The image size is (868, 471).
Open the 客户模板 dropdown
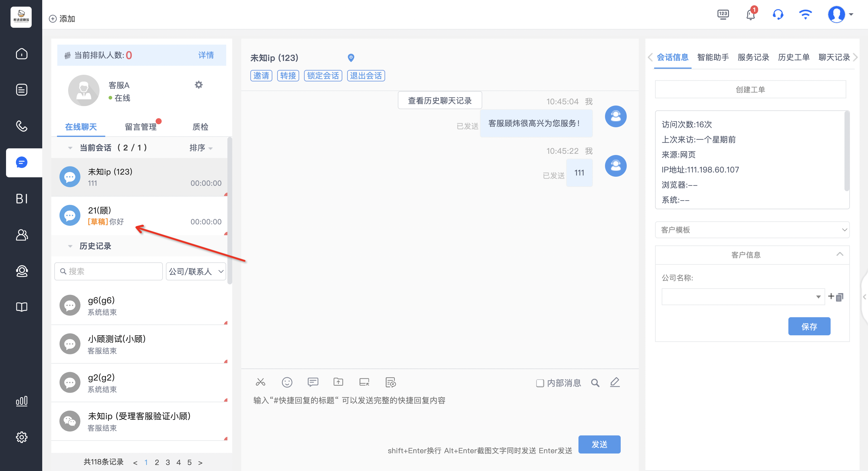(752, 230)
